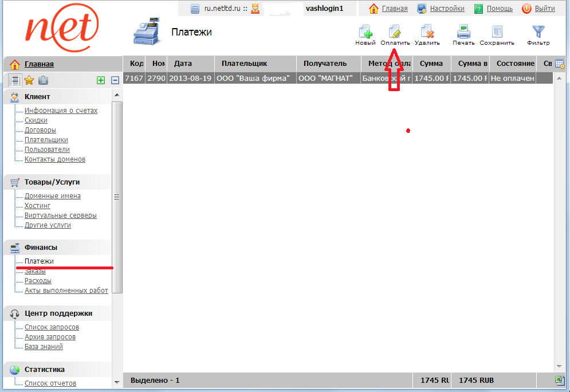Click the Новый (new payment) icon

tap(365, 32)
